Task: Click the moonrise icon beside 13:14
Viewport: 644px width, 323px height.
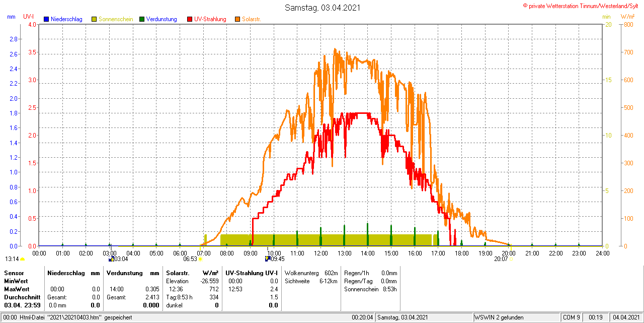Action: [x=22, y=259]
